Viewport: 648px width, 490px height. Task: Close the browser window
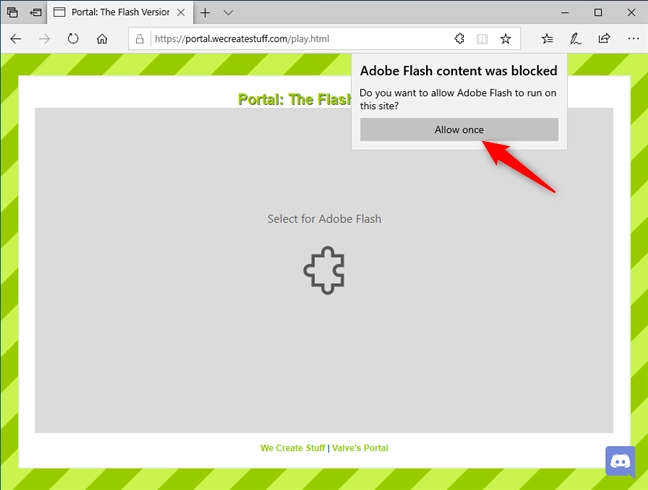point(631,12)
